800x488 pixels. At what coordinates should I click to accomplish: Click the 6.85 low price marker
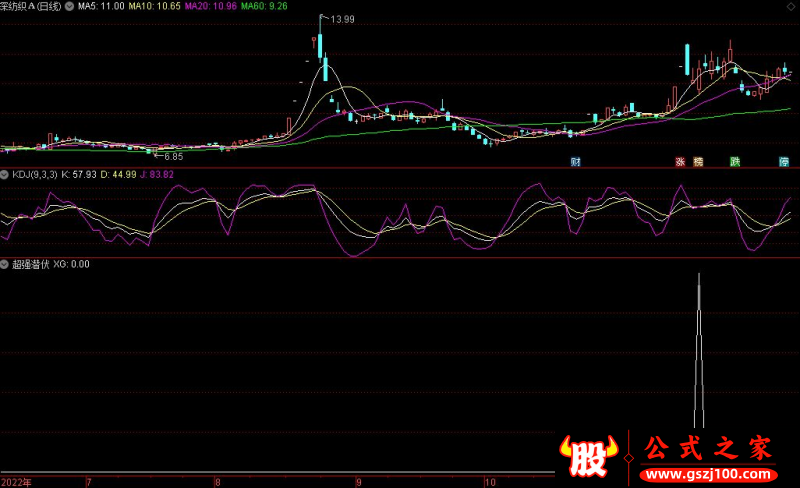click(x=173, y=156)
